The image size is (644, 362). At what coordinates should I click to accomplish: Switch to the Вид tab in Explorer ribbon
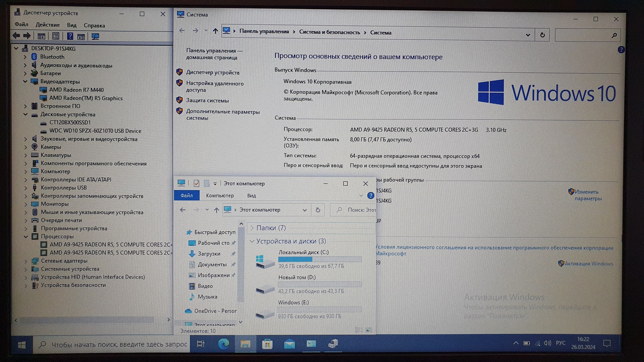(x=251, y=195)
